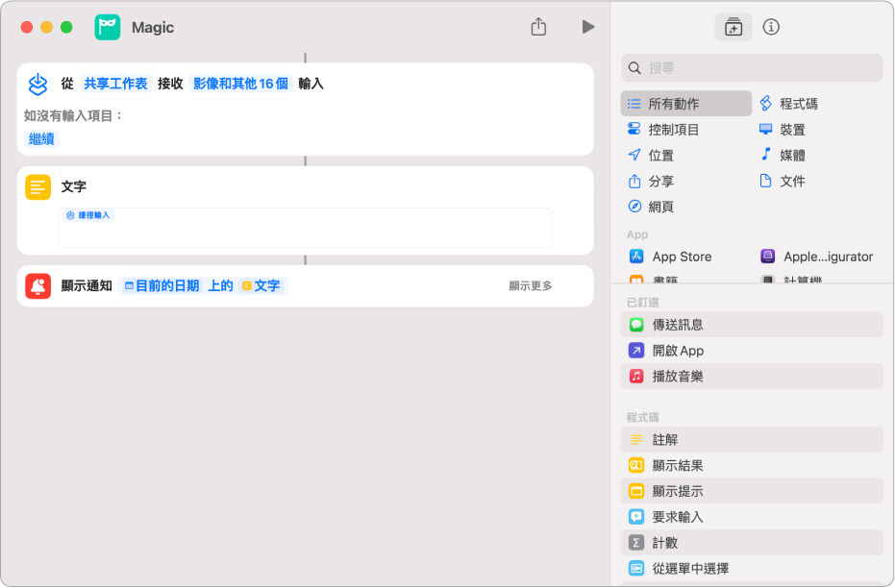Select 裝置 category
Screen dimensions: 895x588
click(783, 130)
